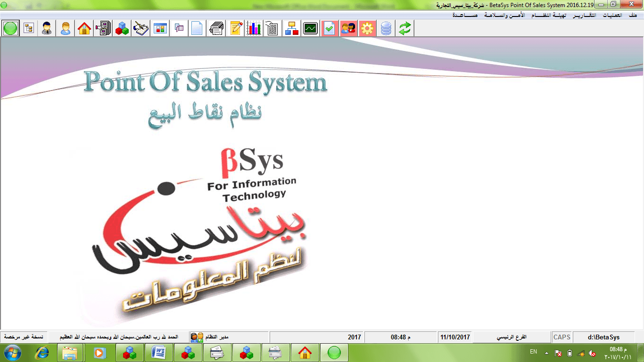The height and width of the screenshot is (362, 644).
Task: Open the gear settings icon in the toolbar
Action: click(x=367, y=28)
